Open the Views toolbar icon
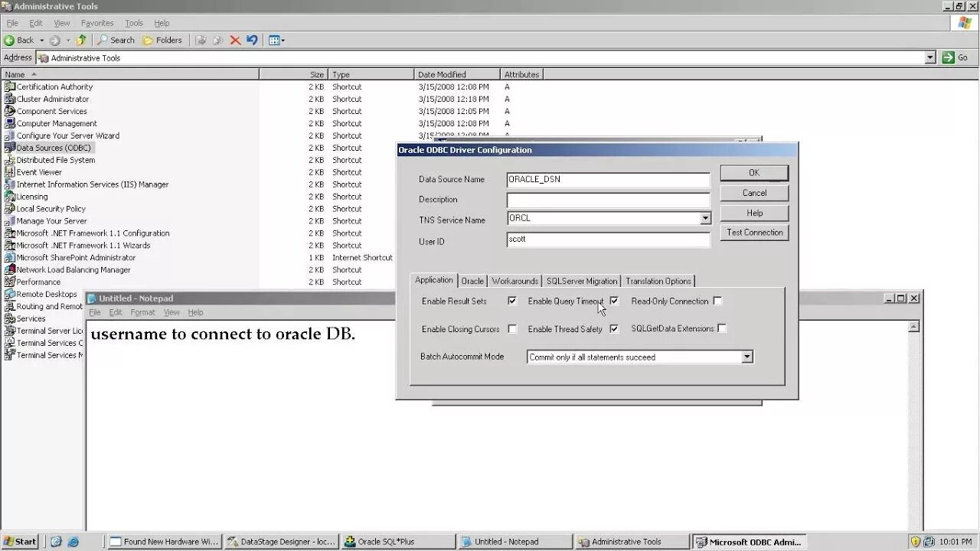This screenshot has width=980, height=551. pyautogui.click(x=276, y=41)
